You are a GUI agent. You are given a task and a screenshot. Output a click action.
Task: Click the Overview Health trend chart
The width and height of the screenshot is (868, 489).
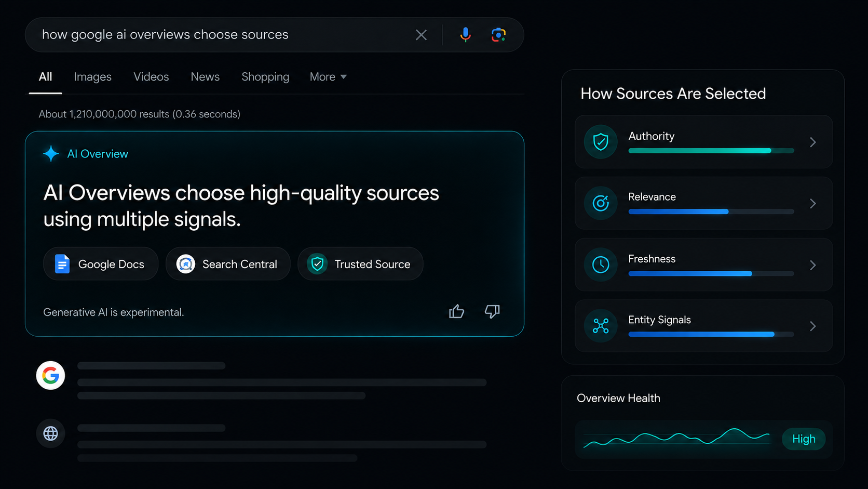[x=676, y=438]
